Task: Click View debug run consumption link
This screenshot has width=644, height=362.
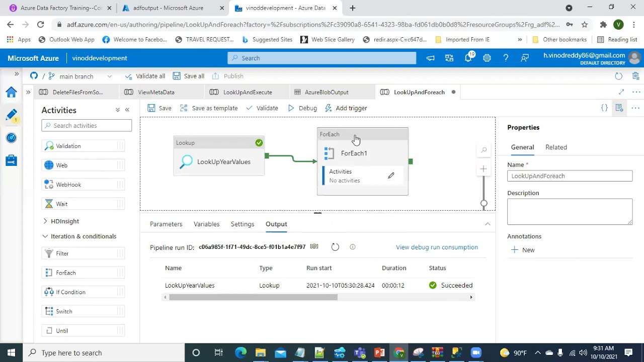Action: tap(437, 247)
